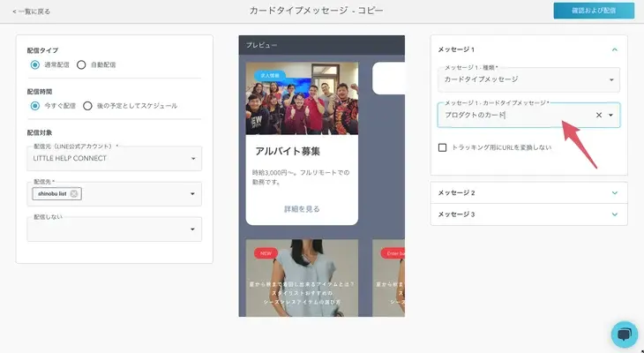Screen dimensions: 644x353
Task: Open the 配信先 list dropdown arrow
Action: [192, 194]
